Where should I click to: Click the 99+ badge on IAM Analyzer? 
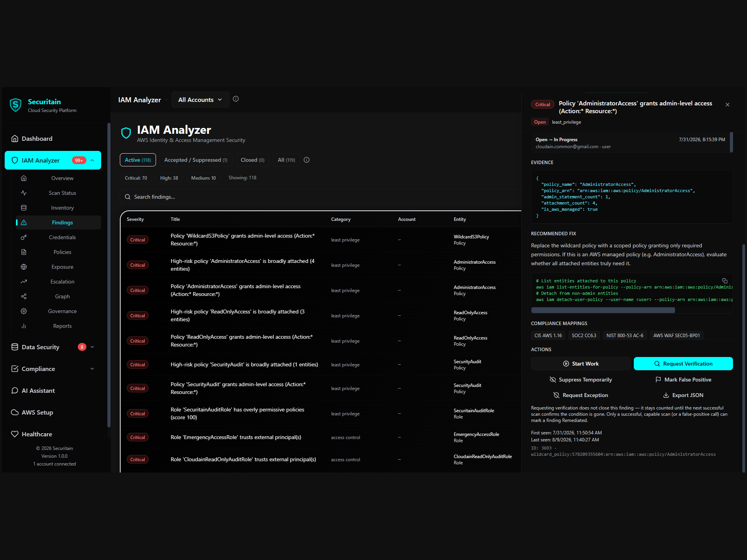click(x=79, y=161)
